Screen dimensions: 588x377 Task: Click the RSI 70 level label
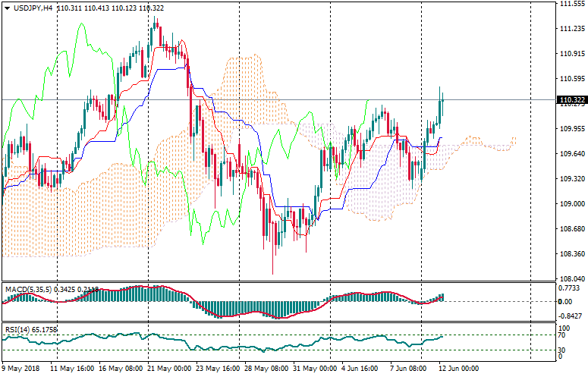(x=561, y=335)
